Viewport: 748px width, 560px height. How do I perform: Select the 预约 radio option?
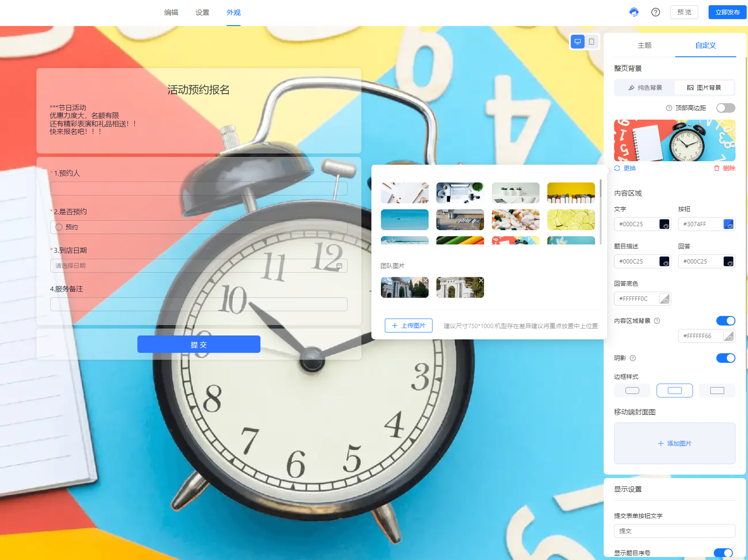click(x=59, y=227)
